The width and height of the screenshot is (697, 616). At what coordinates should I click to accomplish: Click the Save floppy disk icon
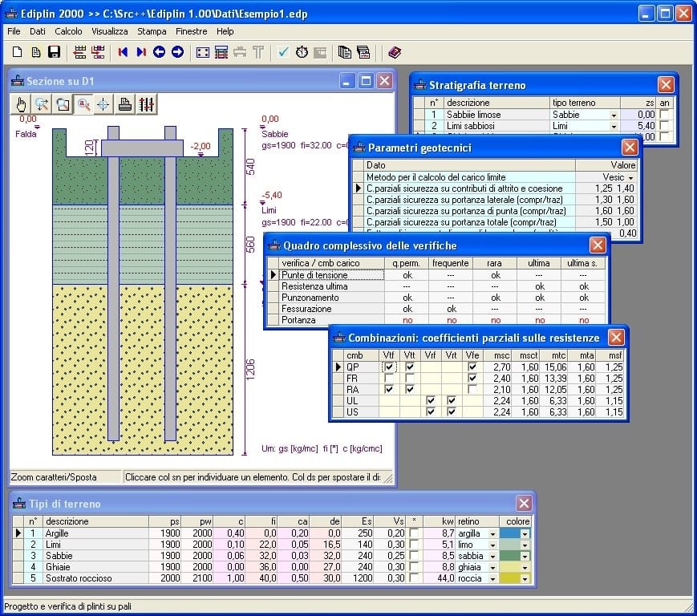tap(55, 53)
